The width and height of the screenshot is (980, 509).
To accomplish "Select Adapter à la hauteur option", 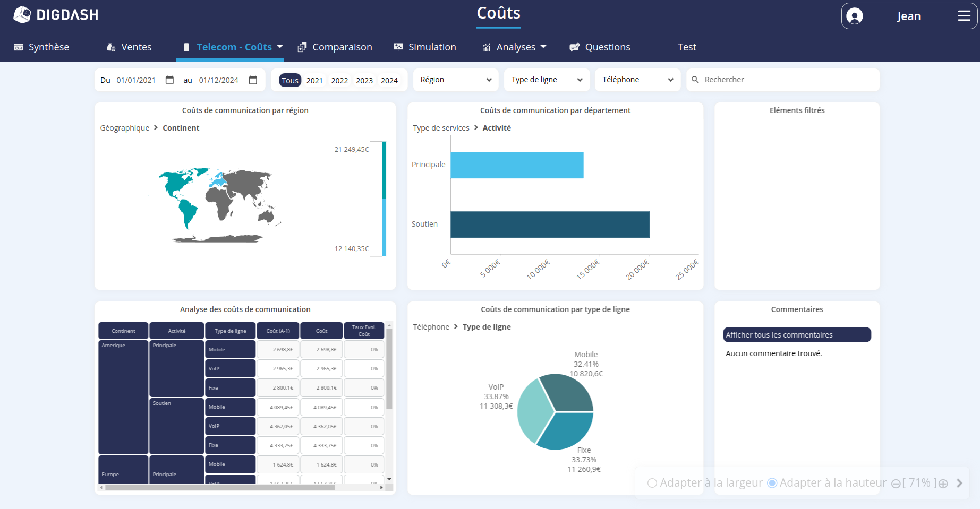I will tap(772, 483).
